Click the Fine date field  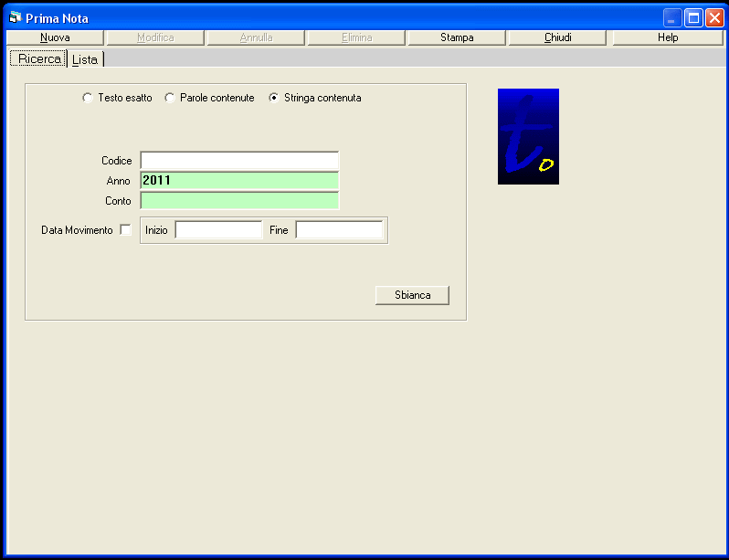[x=340, y=230]
